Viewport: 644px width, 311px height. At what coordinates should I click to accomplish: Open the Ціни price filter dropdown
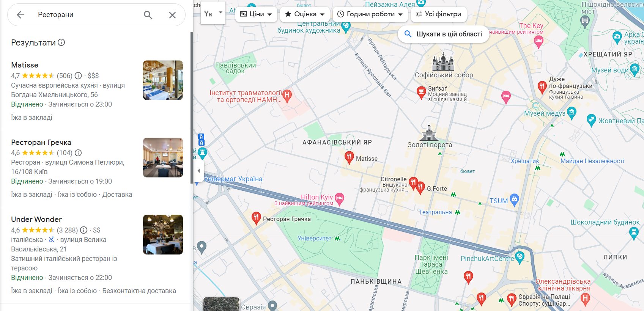pyautogui.click(x=256, y=14)
